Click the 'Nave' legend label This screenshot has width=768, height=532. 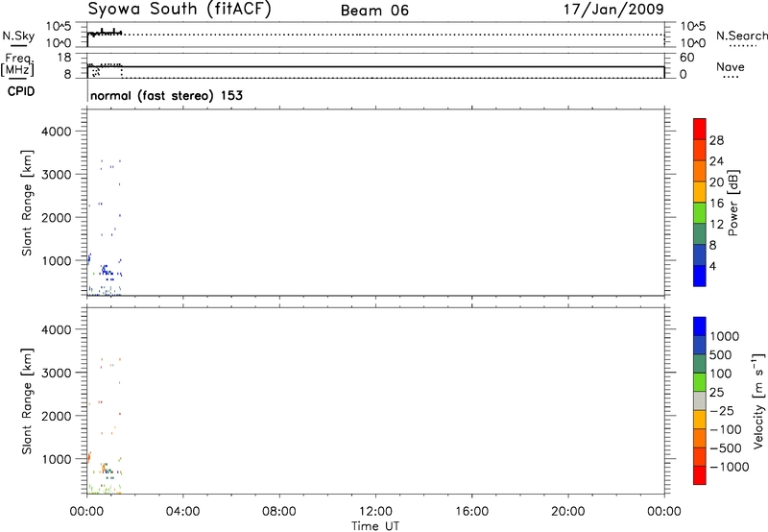point(731,66)
